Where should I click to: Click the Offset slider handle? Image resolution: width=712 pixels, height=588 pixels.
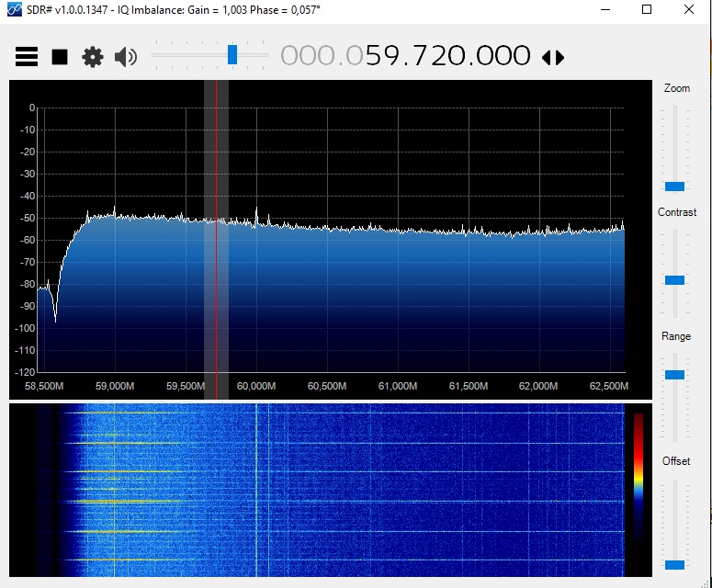pyautogui.click(x=674, y=565)
